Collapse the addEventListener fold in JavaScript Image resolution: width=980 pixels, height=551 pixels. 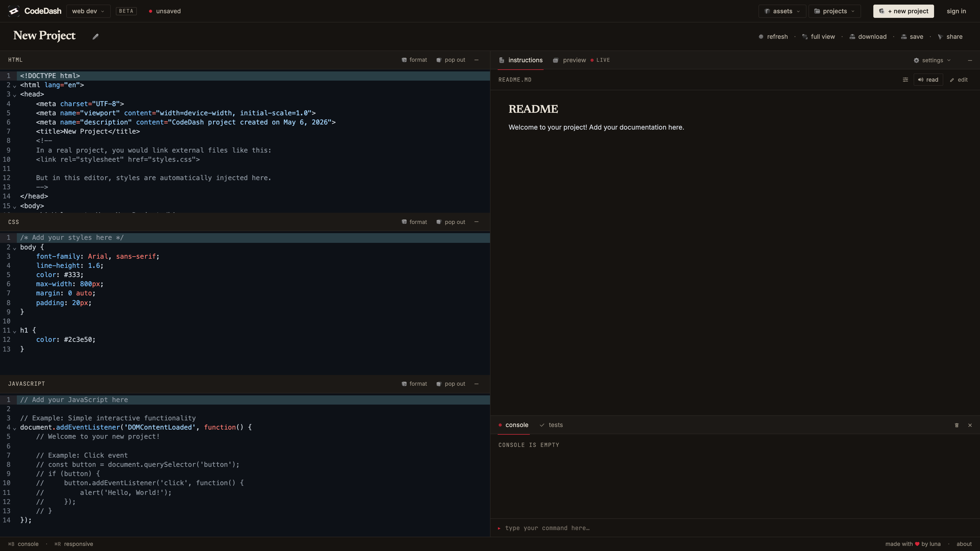click(15, 428)
